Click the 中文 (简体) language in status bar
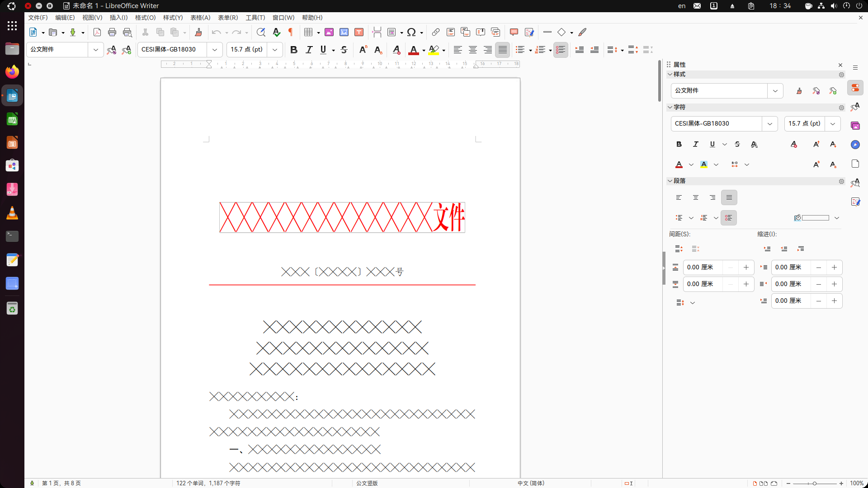Image resolution: width=868 pixels, height=488 pixels. click(x=531, y=483)
